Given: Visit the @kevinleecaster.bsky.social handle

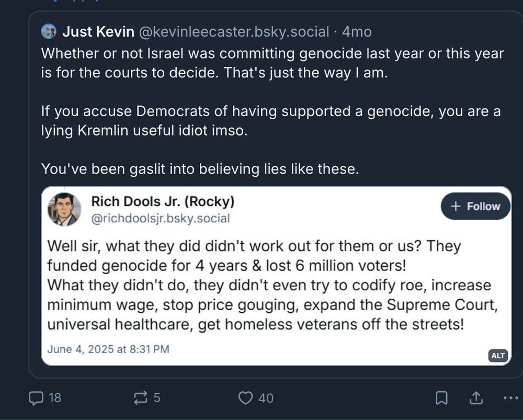Looking at the screenshot, I should [234, 32].
